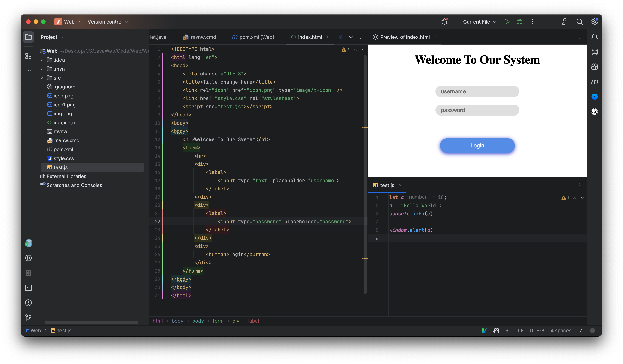
Task: Open the Copilot icon in right sidebar
Action: pos(595,67)
